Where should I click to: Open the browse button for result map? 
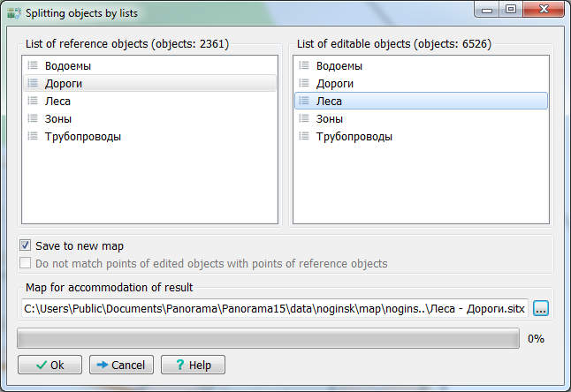click(x=541, y=308)
